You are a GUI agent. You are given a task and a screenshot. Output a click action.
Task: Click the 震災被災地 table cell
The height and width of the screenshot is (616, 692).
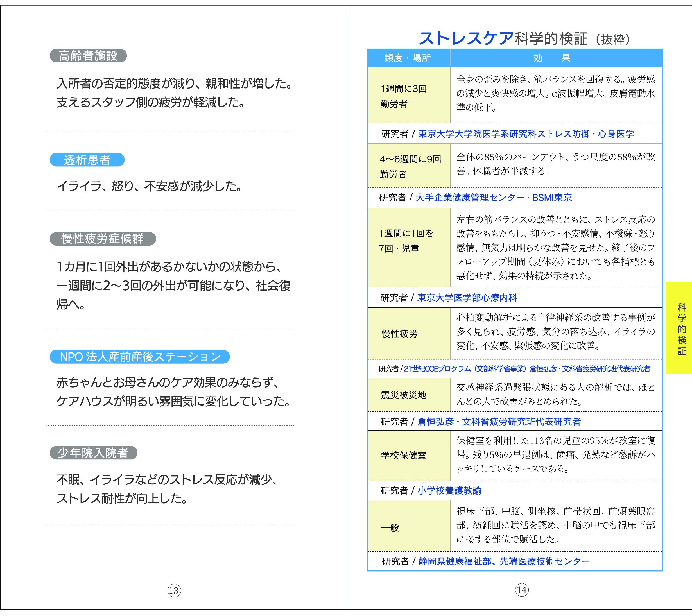(x=409, y=395)
